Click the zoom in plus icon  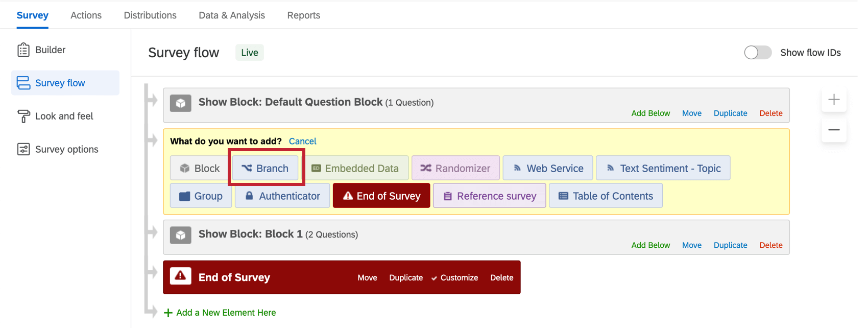(x=834, y=100)
